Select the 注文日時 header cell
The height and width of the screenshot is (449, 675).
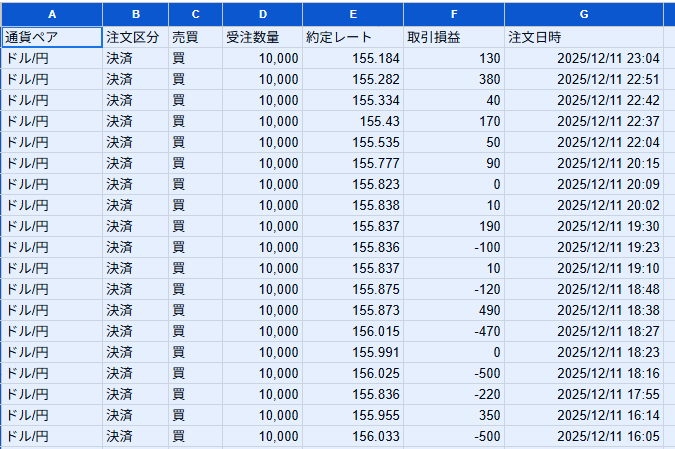(584, 37)
